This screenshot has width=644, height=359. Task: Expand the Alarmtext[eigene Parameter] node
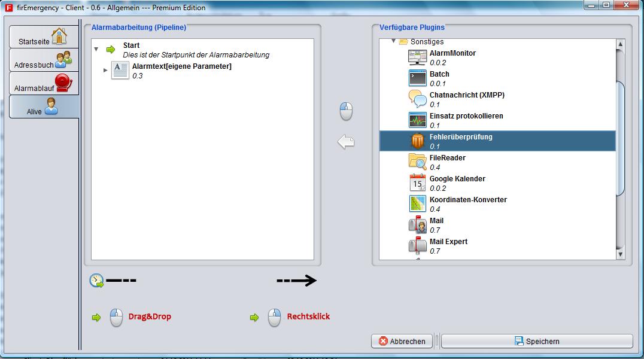[x=105, y=71]
